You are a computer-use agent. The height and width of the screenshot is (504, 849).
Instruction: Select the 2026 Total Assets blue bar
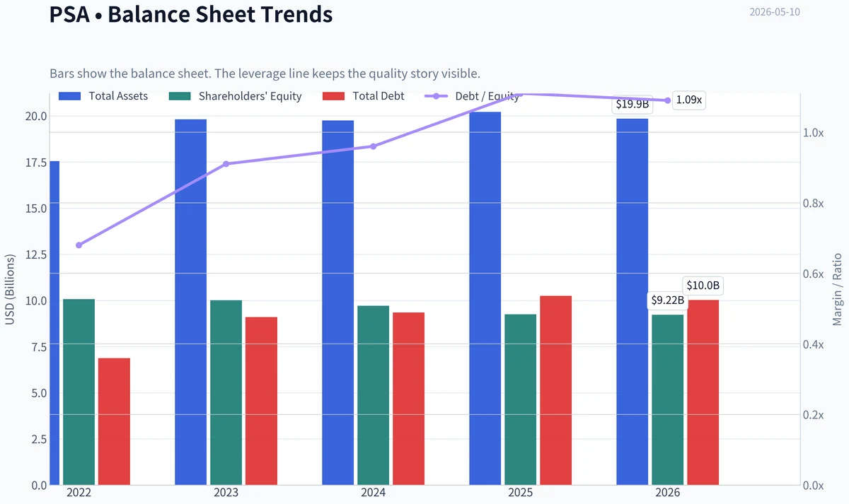click(x=633, y=302)
